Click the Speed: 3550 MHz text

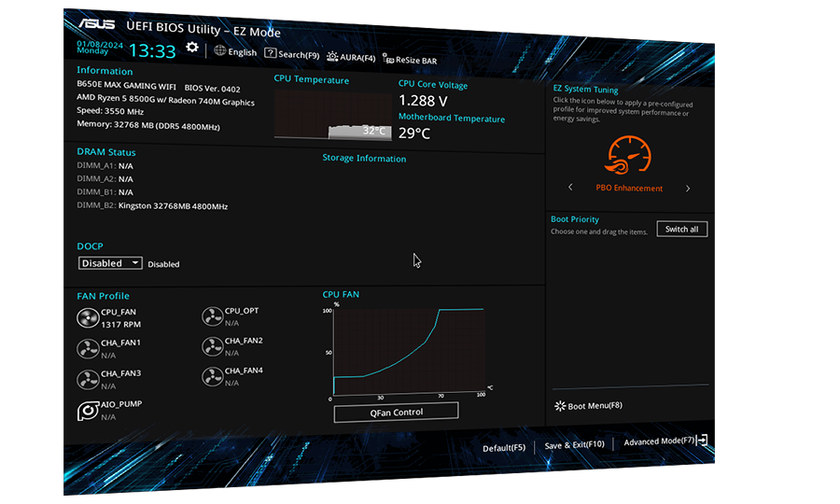click(x=110, y=111)
